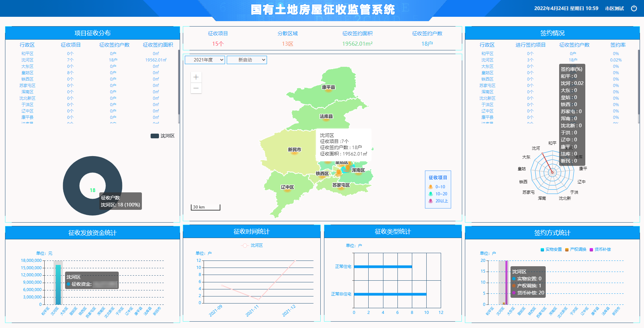Click the marker on 康平县 in the map
Viewport: 644px width, 328px height.
coord(328,90)
